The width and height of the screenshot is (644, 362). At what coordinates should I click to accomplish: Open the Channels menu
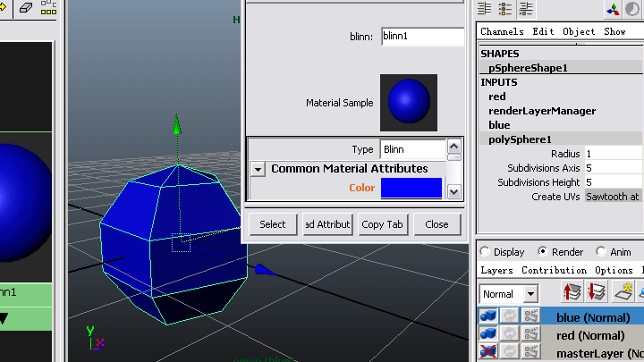[502, 31]
